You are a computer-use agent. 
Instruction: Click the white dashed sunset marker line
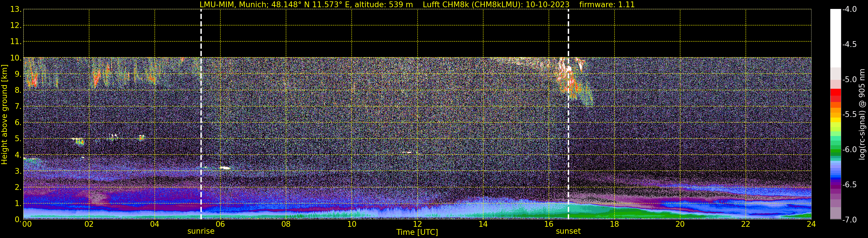568,114
